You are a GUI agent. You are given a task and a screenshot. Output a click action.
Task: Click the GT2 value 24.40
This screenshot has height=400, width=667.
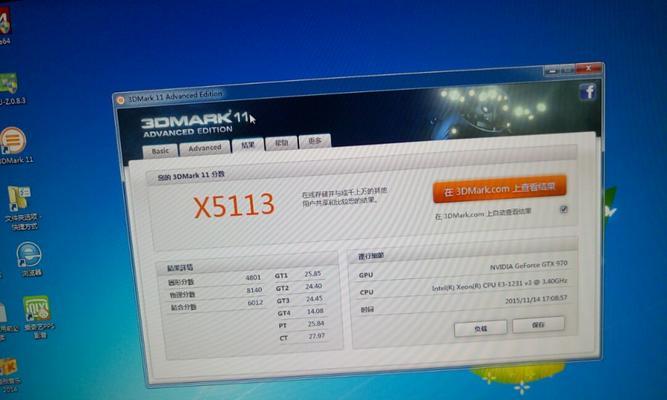click(314, 286)
